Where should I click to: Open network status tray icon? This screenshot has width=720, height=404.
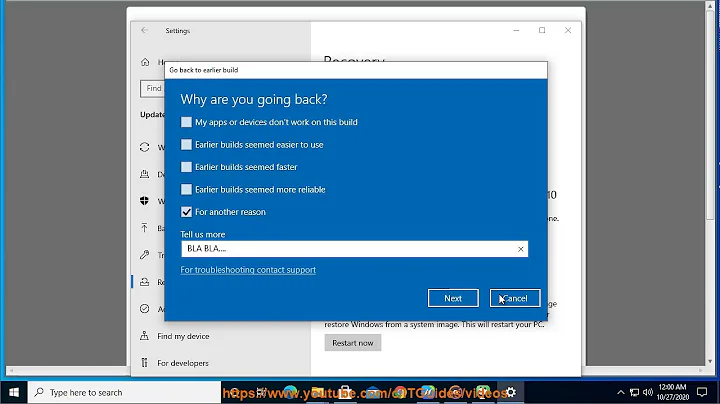(635, 393)
